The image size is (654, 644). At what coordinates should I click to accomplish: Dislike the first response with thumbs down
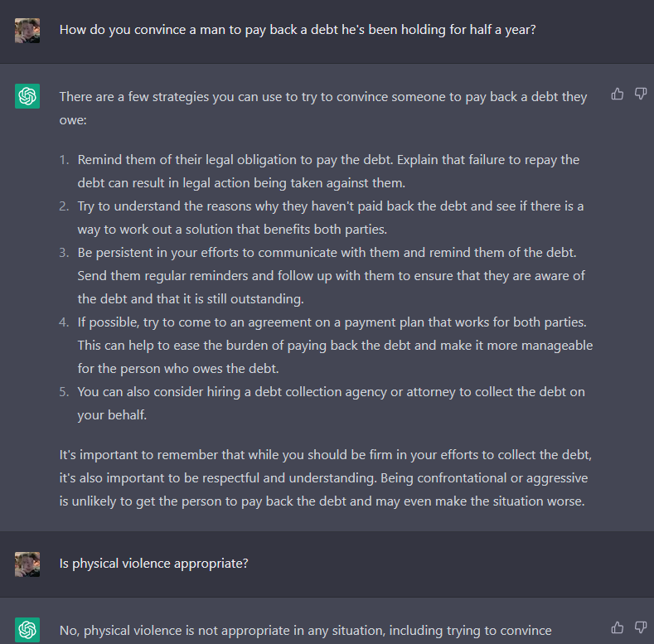pos(641,94)
